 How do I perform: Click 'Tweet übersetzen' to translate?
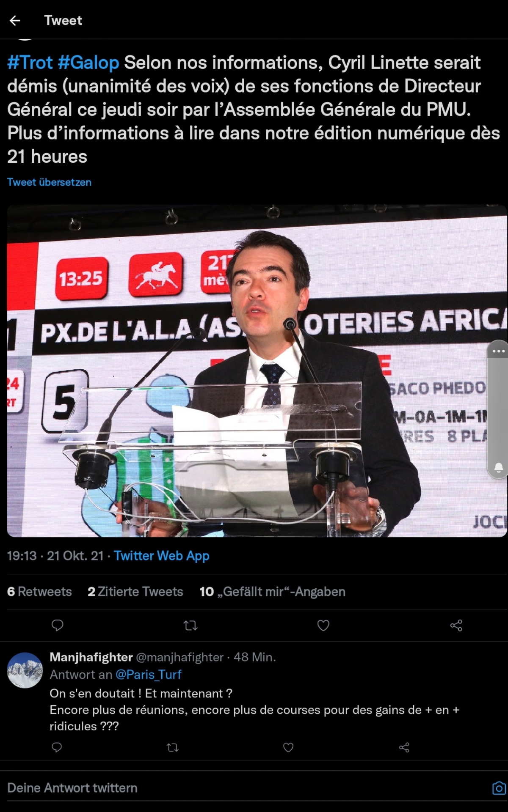(x=49, y=182)
